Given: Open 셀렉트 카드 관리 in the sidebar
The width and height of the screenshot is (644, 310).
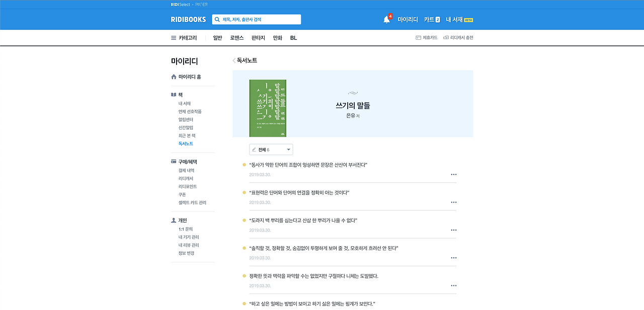Looking at the screenshot, I should pos(192,203).
